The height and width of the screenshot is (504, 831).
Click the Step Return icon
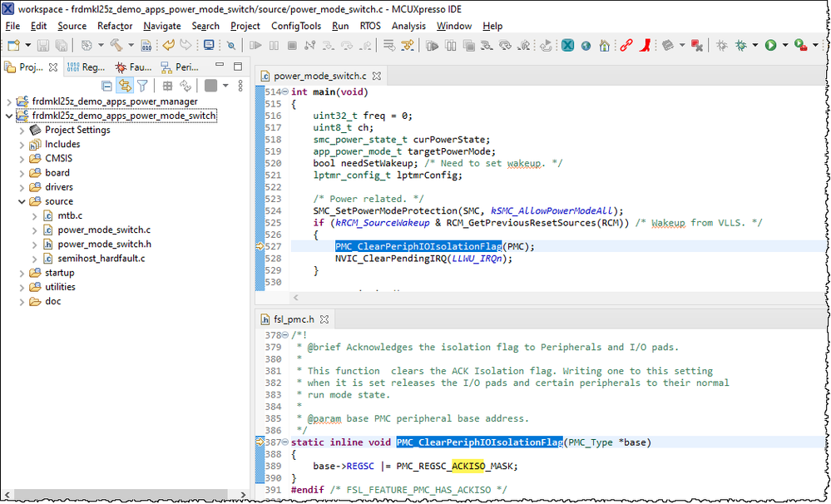pos(365,46)
